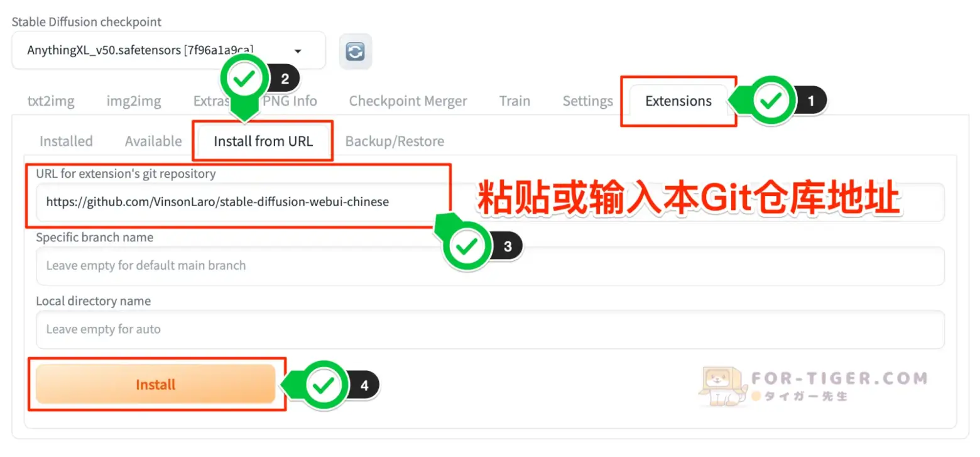Image resolution: width=980 pixels, height=457 pixels.
Task: Focus the Specific branch name field
Action: (490, 266)
